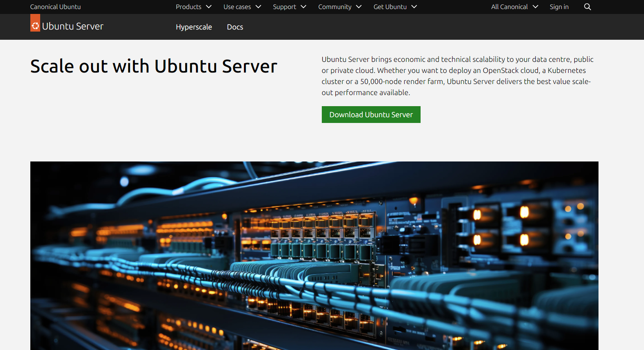Click the Ubuntu Server description paragraph
The height and width of the screenshot is (350, 644).
point(457,76)
